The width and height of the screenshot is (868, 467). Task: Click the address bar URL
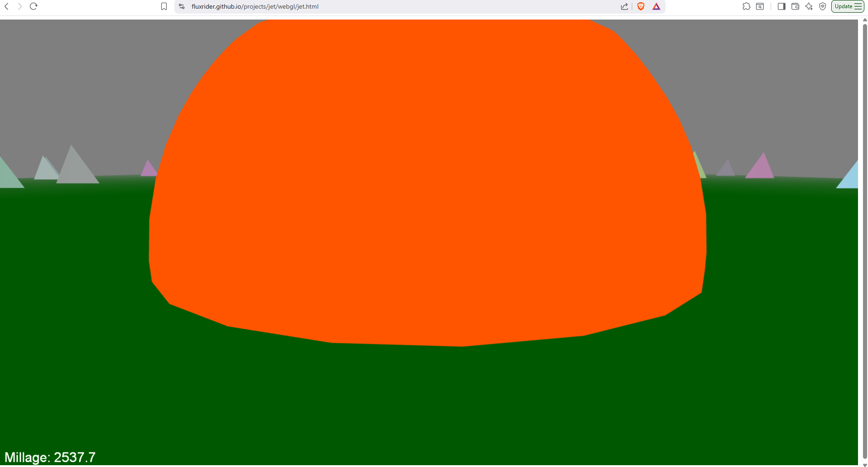pos(255,6)
